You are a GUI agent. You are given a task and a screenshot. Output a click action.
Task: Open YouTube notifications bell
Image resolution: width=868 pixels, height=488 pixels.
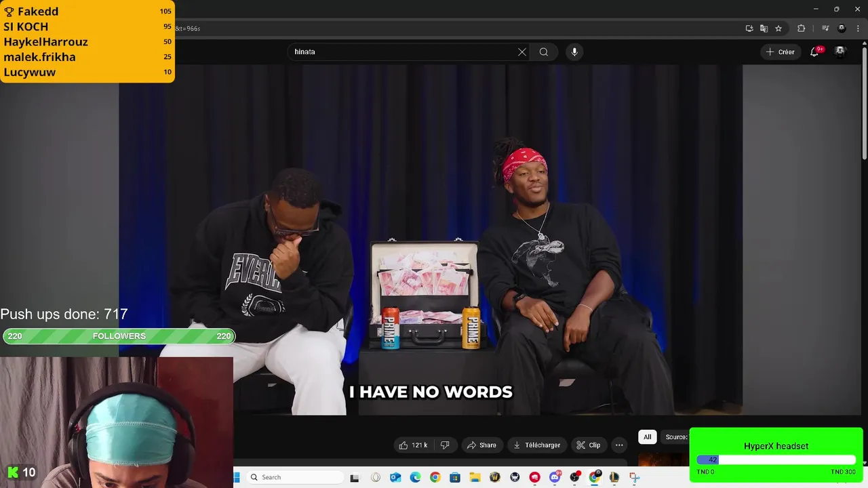click(814, 52)
